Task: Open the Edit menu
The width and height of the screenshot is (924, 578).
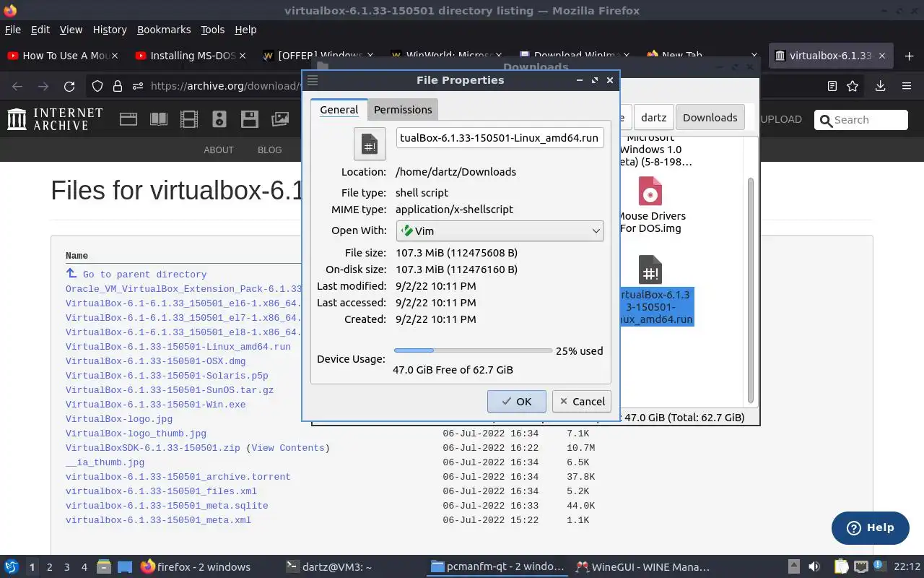Action: [40, 30]
